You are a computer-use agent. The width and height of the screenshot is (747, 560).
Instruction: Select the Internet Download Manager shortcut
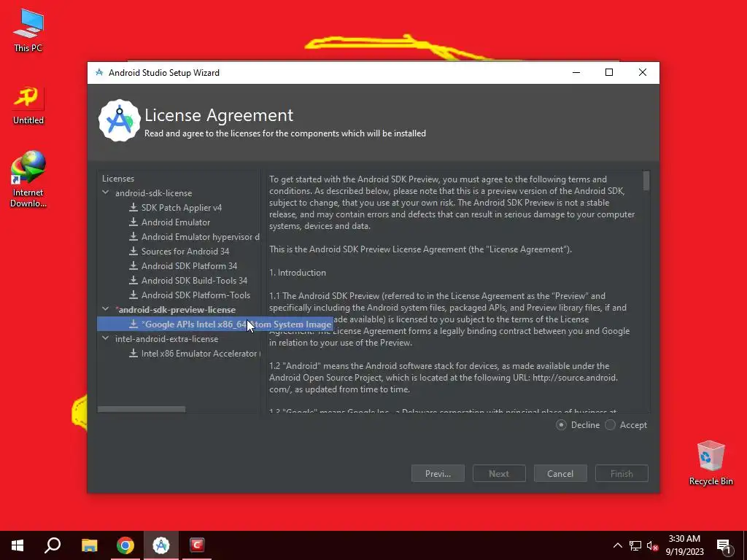pyautogui.click(x=28, y=179)
